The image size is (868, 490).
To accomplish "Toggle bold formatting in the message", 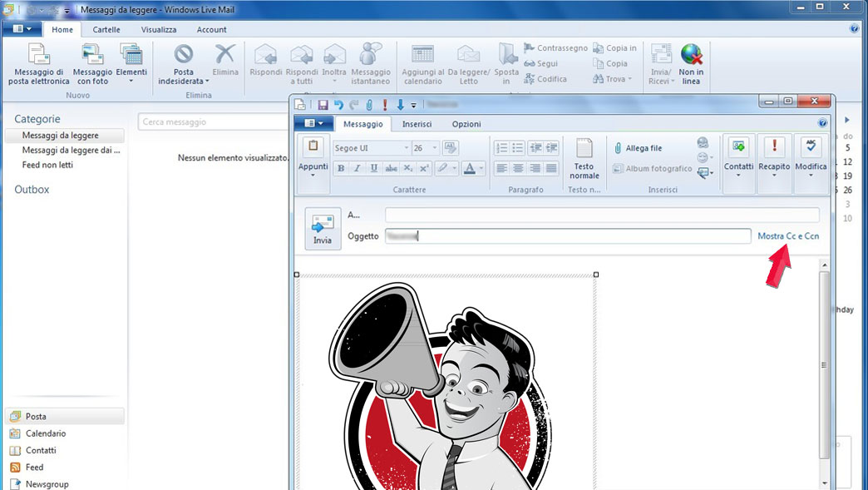I will [x=341, y=168].
